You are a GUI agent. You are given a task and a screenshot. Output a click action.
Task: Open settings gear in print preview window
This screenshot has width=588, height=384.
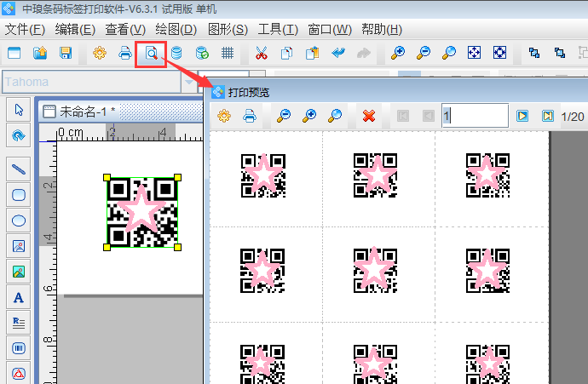[224, 116]
